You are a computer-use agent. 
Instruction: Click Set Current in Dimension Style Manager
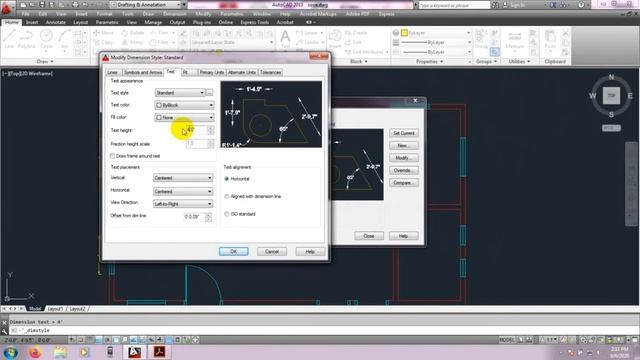(x=404, y=133)
